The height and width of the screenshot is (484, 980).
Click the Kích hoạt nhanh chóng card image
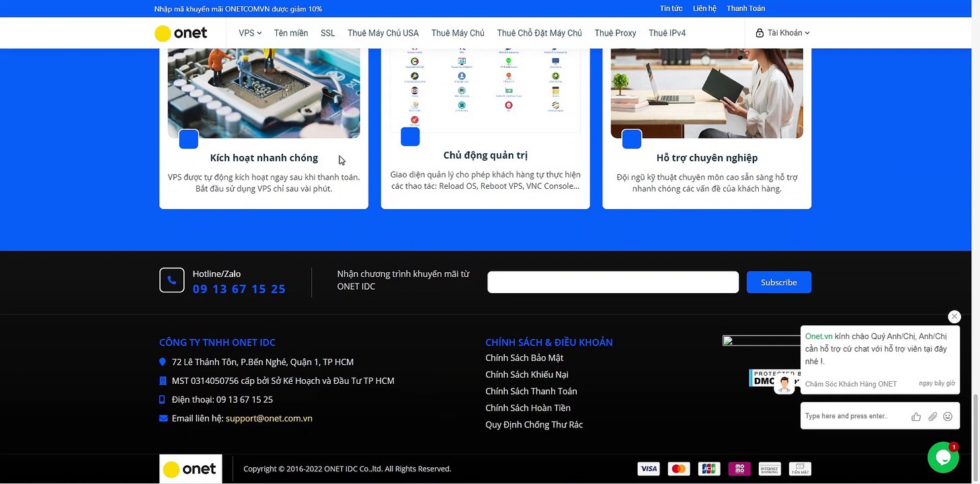(x=263, y=93)
